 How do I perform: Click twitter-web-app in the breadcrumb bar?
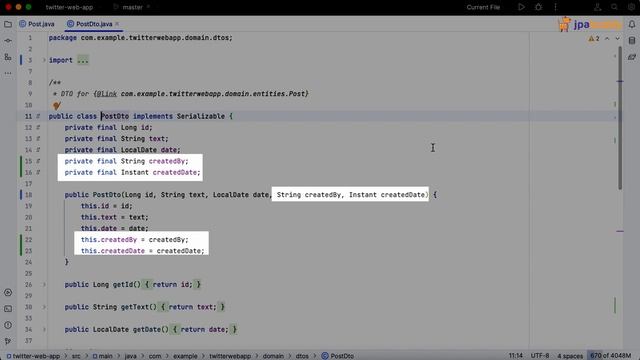click(33, 356)
